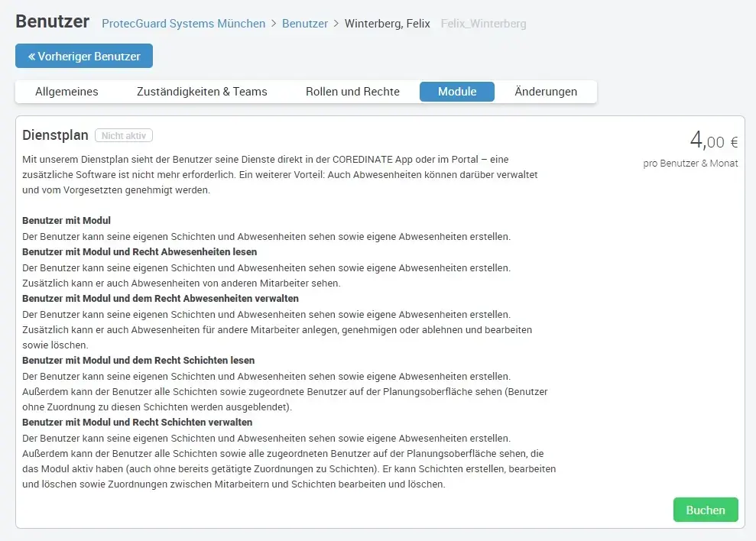
Task: Select the Rollen und Rechte tab
Action: click(x=352, y=91)
